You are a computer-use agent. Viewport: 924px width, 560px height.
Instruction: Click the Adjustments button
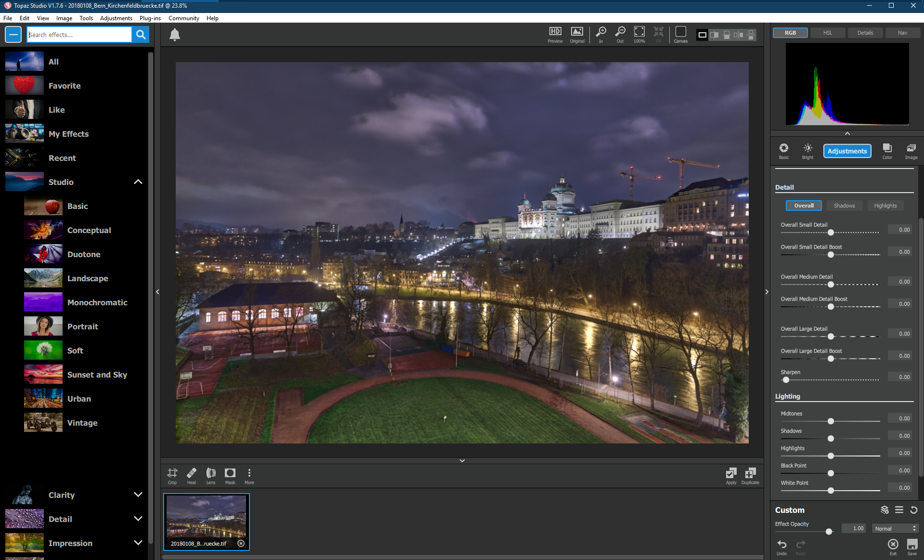click(x=847, y=151)
